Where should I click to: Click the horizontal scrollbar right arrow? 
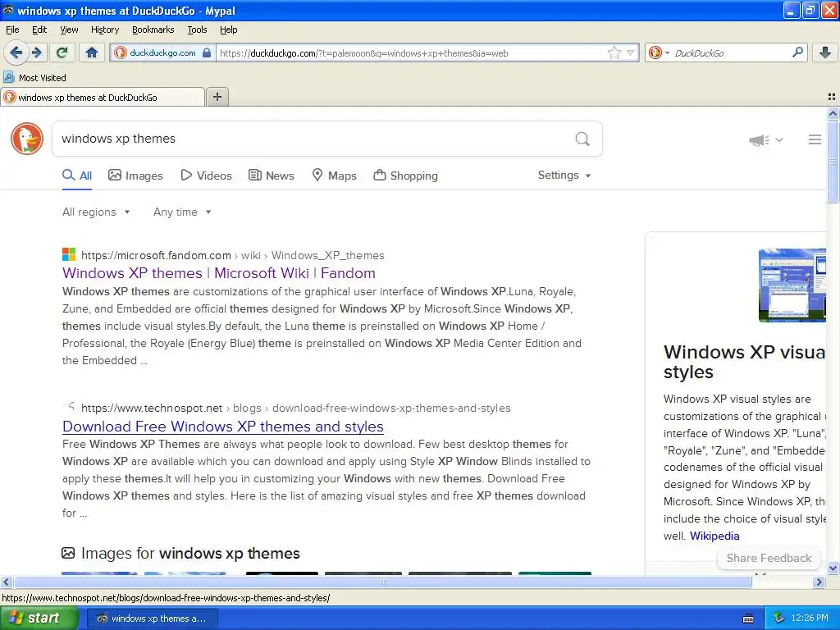[819, 582]
